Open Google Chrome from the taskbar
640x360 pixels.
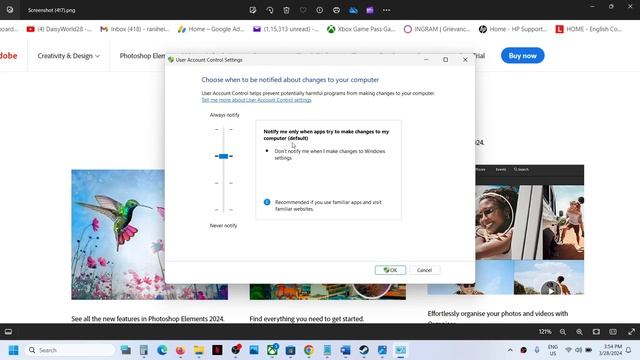pyautogui.click(x=309, y=350)
